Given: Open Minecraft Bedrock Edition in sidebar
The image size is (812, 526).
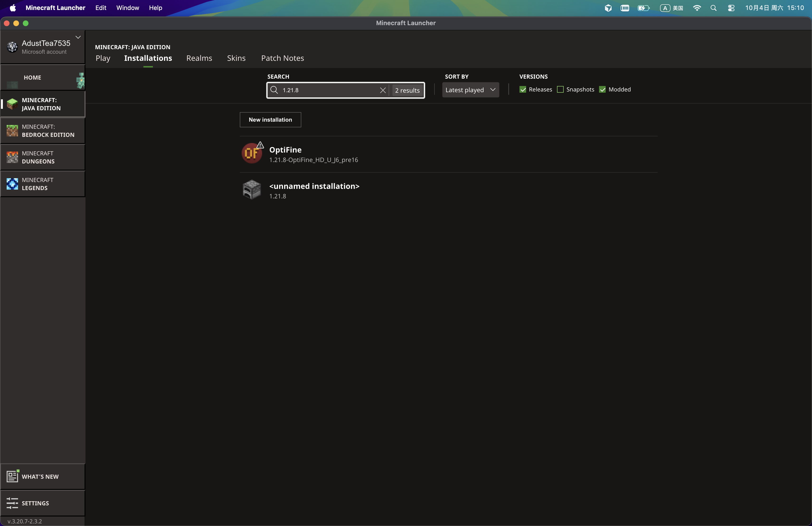Looking at the screenshot, I should pyautogui.click(x=42, y=131).
